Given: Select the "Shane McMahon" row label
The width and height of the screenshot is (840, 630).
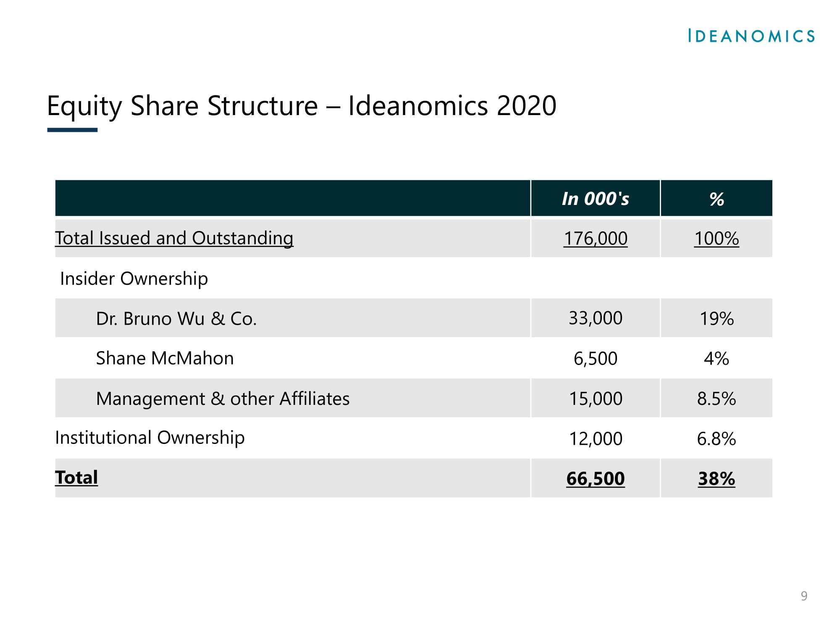Looking at the screenshot, I should tap(165, 358).
